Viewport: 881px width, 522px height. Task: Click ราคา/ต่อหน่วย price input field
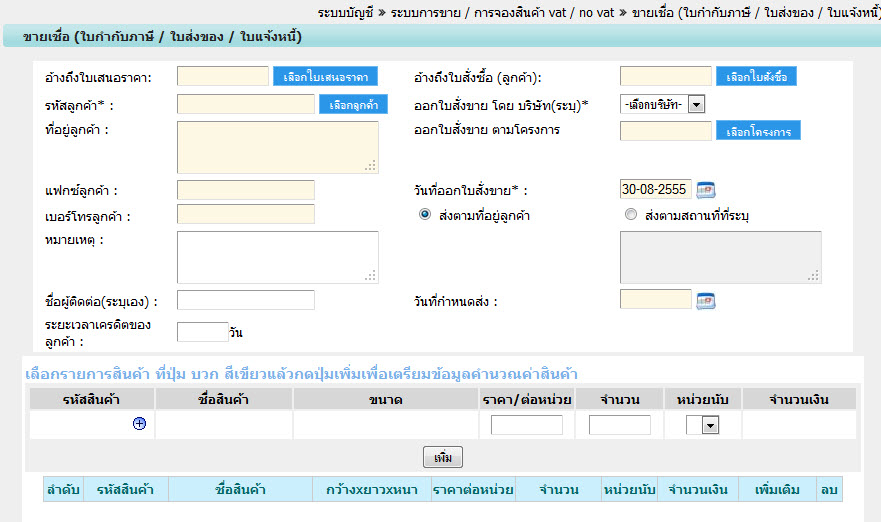pyautogui.click(x=526, y=425)
